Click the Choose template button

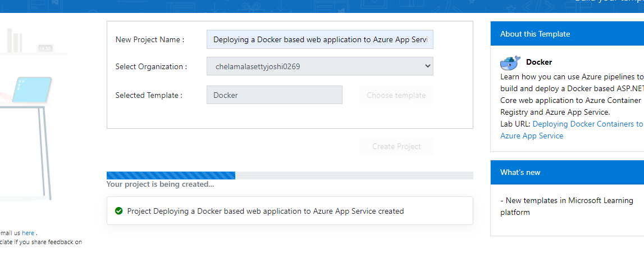coord(396,95)
